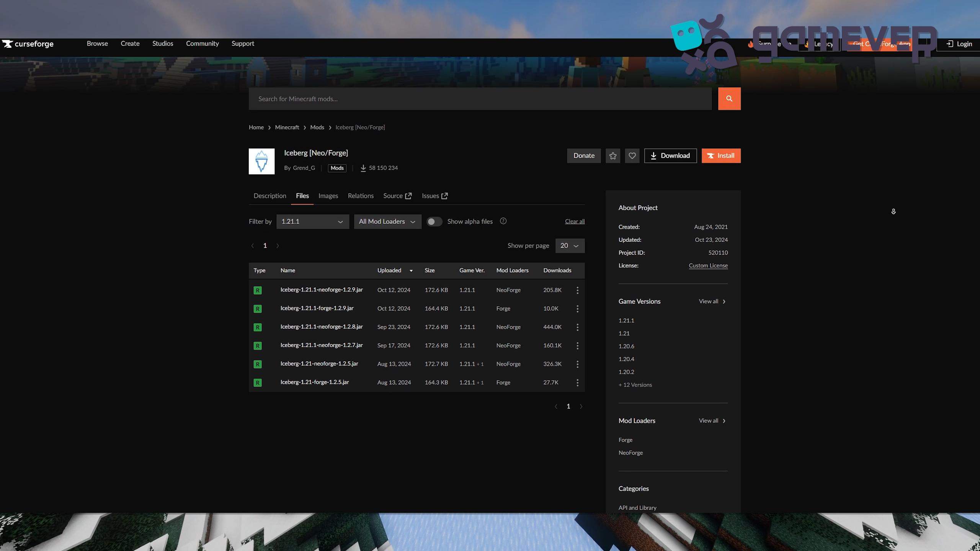980x551 pixels.
Task: Click the heart icon to follow the project
Action: click(632, 156)
